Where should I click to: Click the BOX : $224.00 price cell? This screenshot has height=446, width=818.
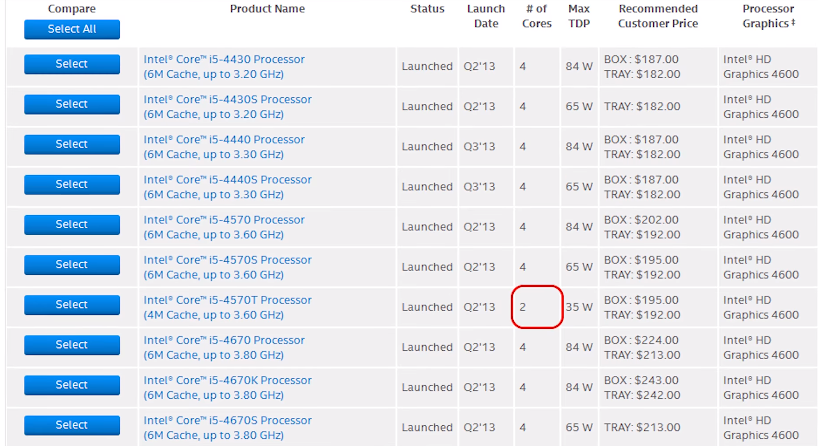click(642, 340)
